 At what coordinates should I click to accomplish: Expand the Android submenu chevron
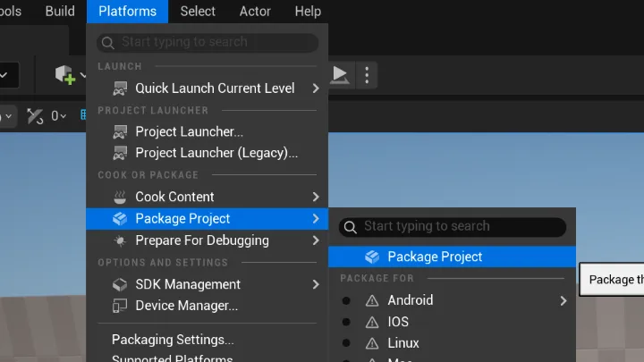563,301
